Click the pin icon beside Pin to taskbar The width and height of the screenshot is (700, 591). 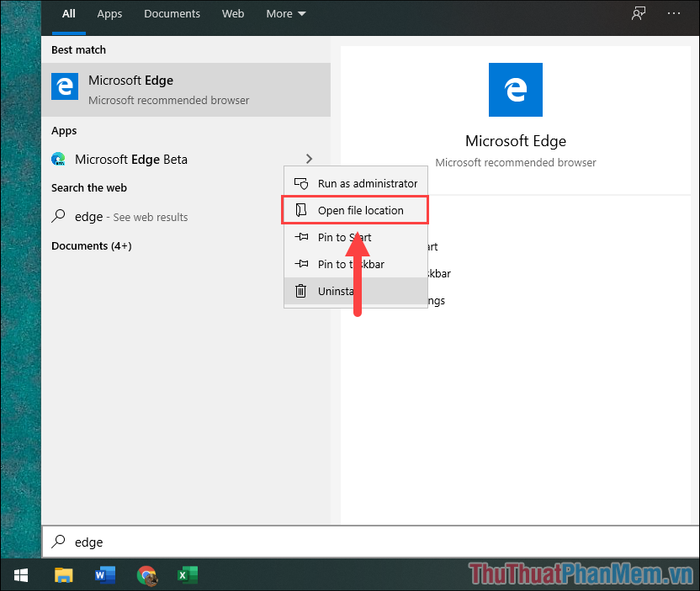point(301,263)
